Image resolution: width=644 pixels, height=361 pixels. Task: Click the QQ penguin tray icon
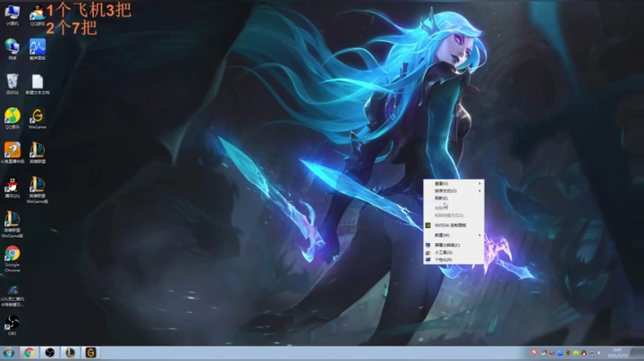(x=583, y=353)
